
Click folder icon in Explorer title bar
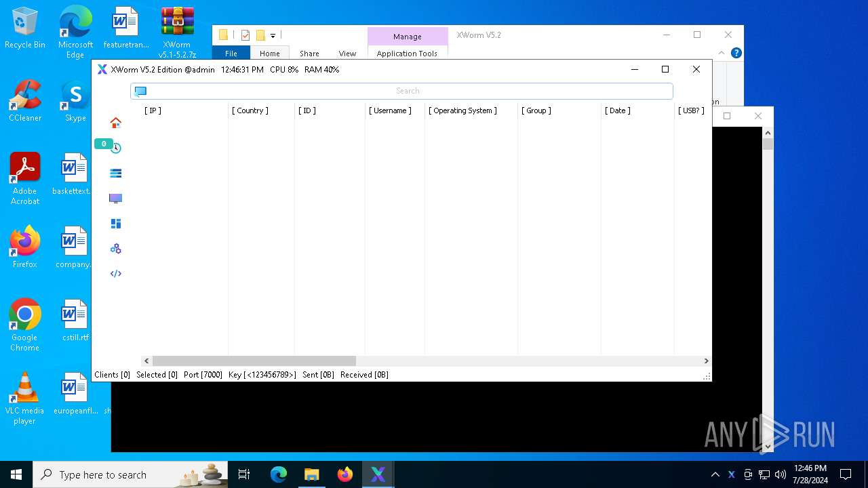pos(224,35)
